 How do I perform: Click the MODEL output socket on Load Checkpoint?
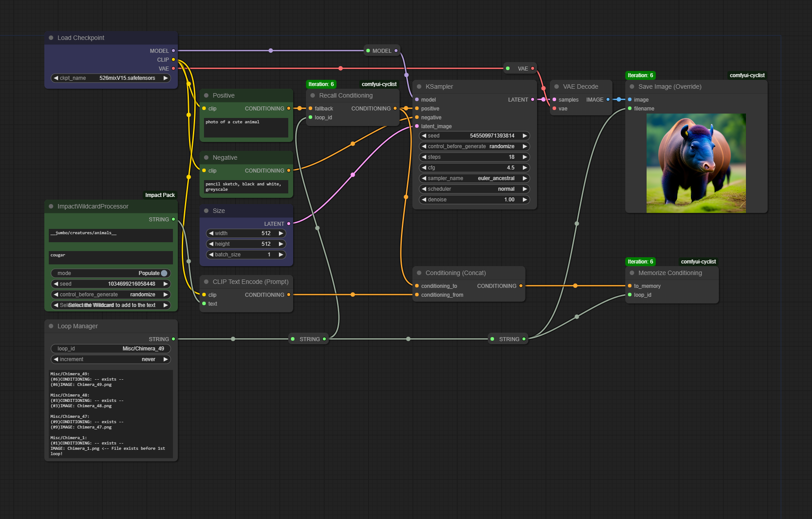(173, 51)
